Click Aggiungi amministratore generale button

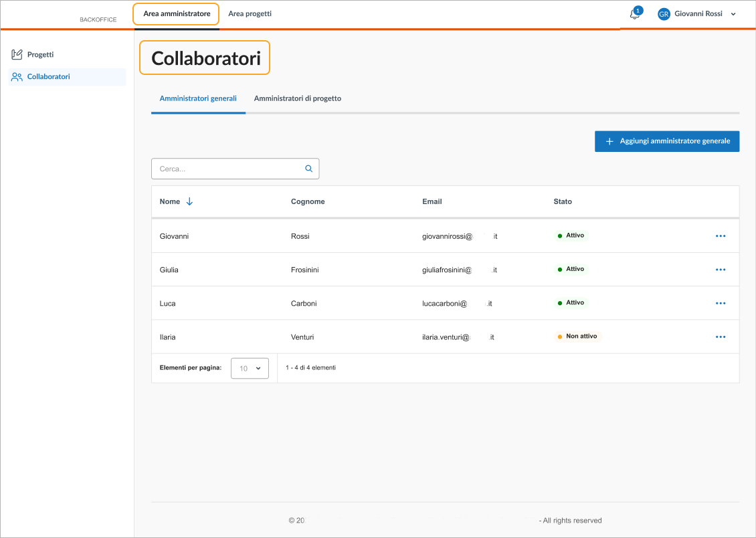point(667,141)
